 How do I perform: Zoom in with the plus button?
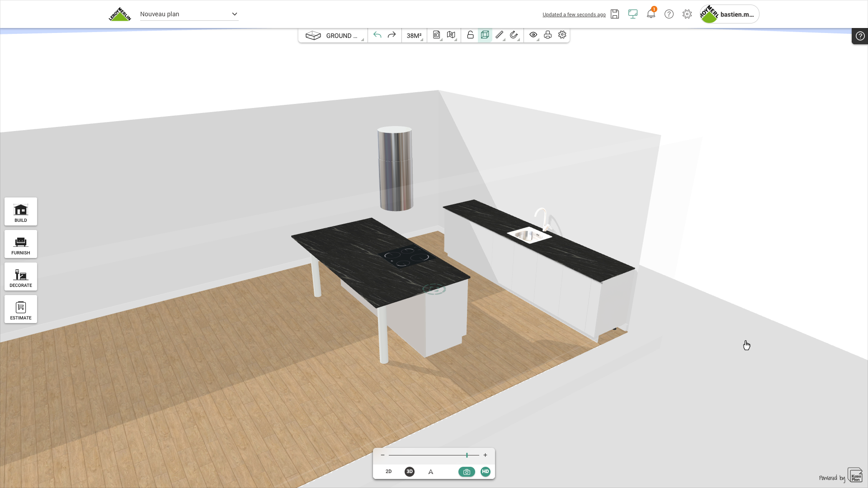(485, 455)
